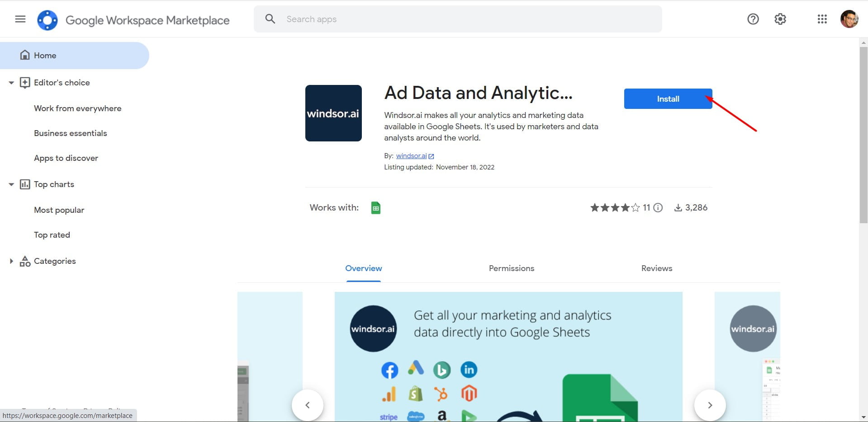Image resolution: width=868 pixels, height=422 pixels.
Task: Click the scrollbar down arrow
Action: pos(863,417)
